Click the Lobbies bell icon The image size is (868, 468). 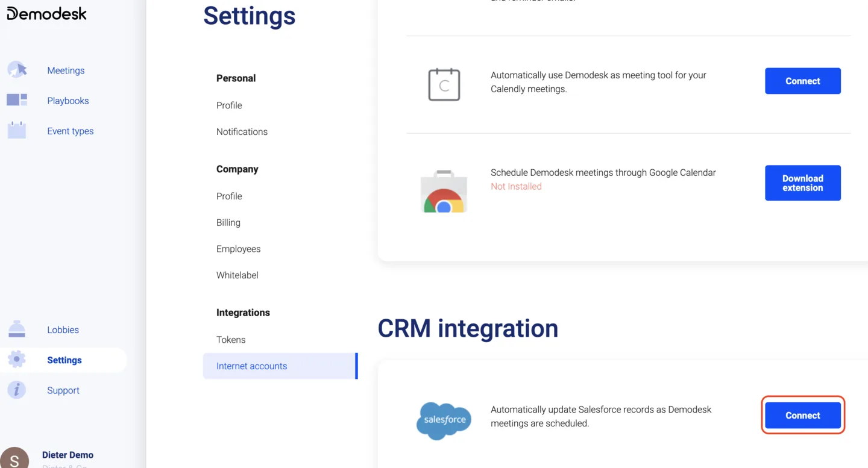[x=17, y=329]
